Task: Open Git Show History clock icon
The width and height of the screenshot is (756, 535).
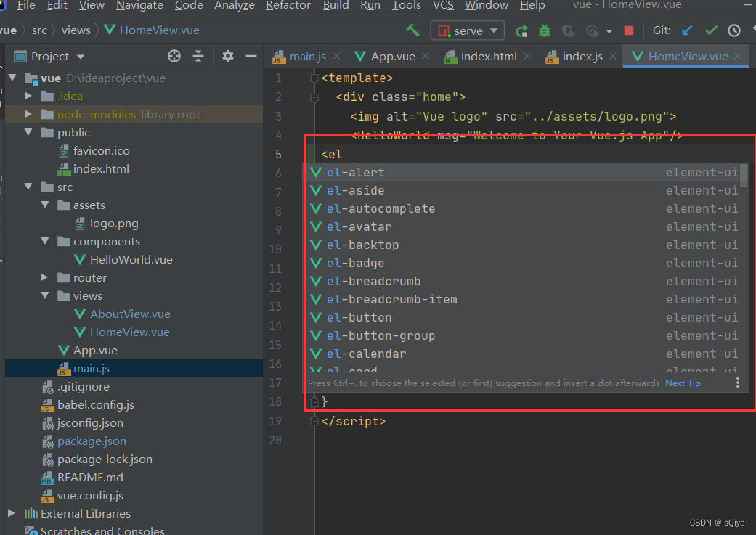Action: coord(733,30)
